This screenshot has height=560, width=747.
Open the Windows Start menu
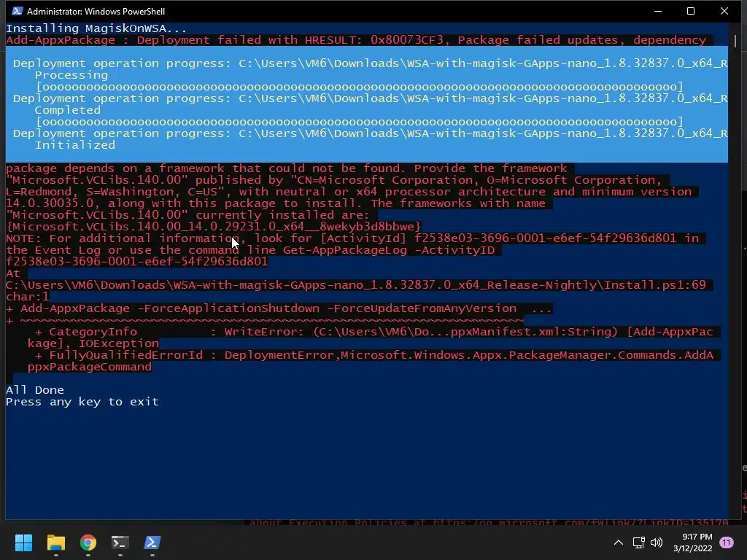tap(23, 542)
